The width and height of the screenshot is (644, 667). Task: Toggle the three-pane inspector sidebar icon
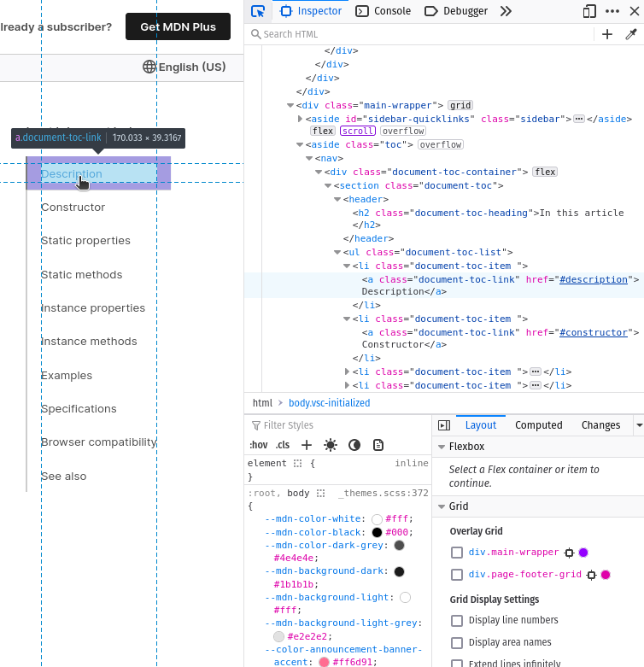(x=444, y=425)
